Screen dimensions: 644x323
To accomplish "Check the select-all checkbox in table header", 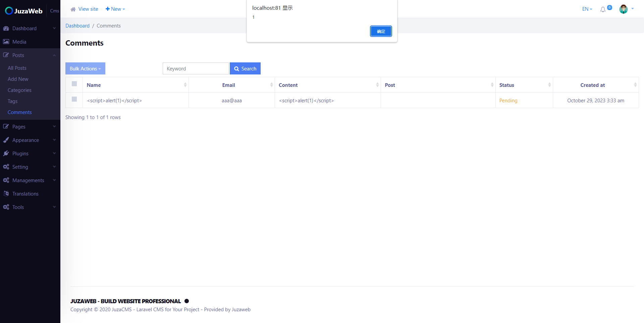I will pyautogui.click(x=74, y=84).
